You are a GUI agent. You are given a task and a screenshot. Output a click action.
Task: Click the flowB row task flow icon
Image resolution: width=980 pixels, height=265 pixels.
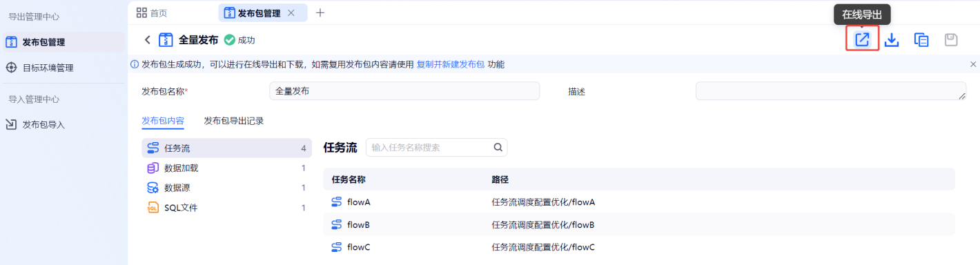(337, 224)
